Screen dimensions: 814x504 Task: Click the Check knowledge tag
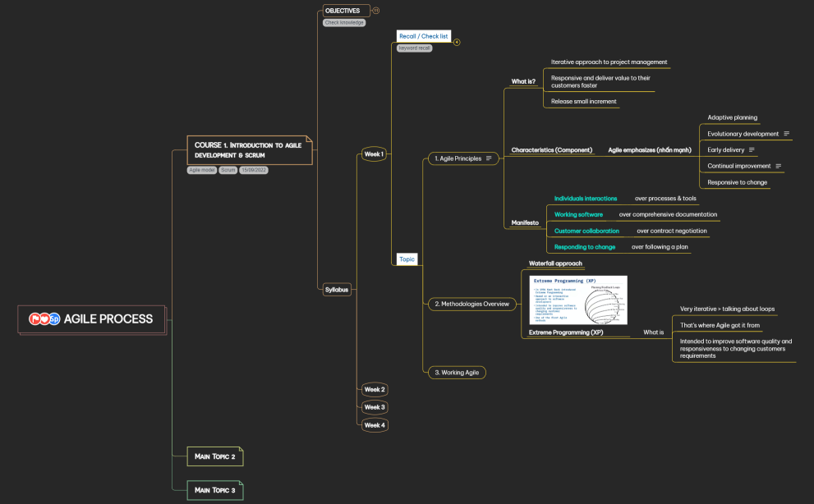click(344, 22)
